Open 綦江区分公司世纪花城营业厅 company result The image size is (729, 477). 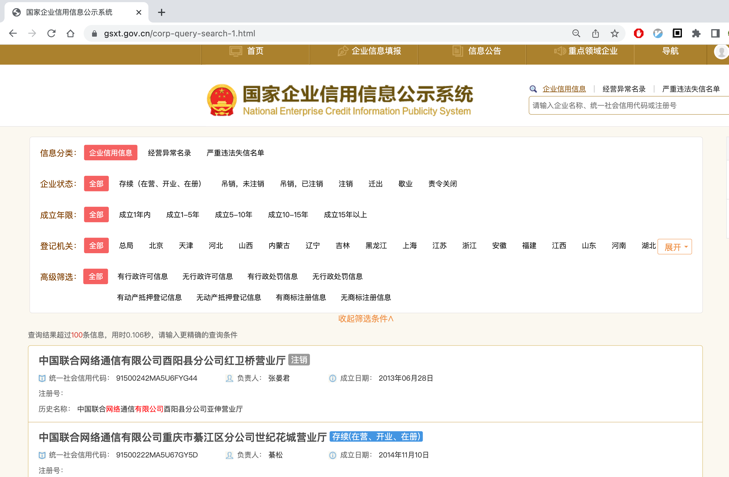[x=183, y=437]
